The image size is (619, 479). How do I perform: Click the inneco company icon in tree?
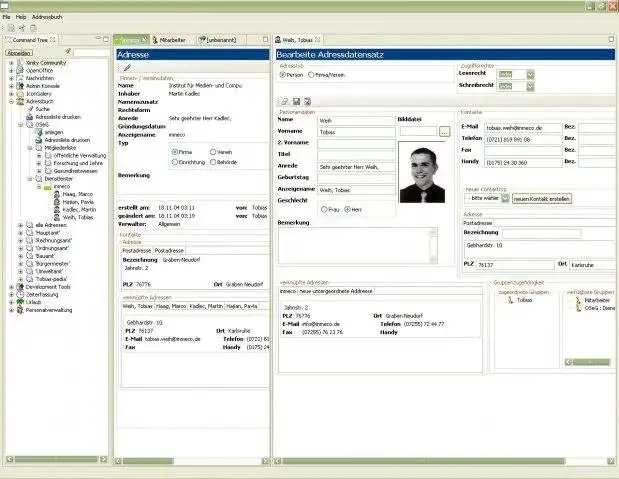coord(47,186)
